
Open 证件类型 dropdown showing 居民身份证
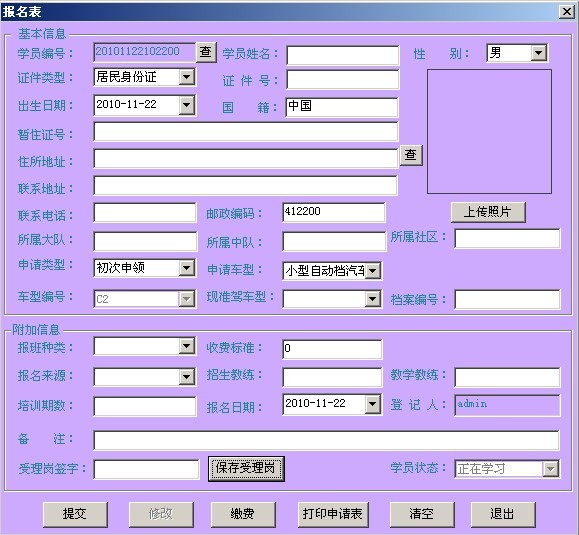tap(187, 77)
